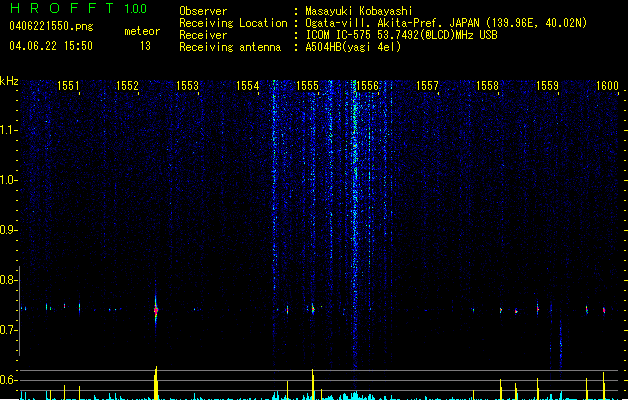Click the 1557 time marker
This screenshot has height=400, width=629.
(427, 86)
